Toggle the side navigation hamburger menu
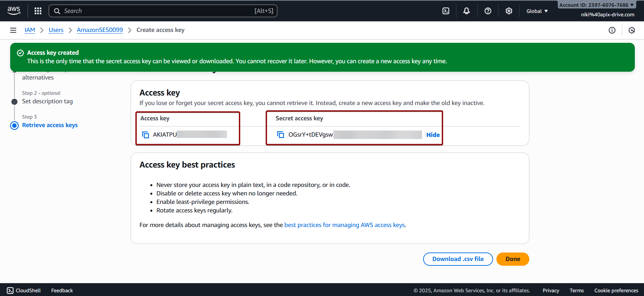 13,30
